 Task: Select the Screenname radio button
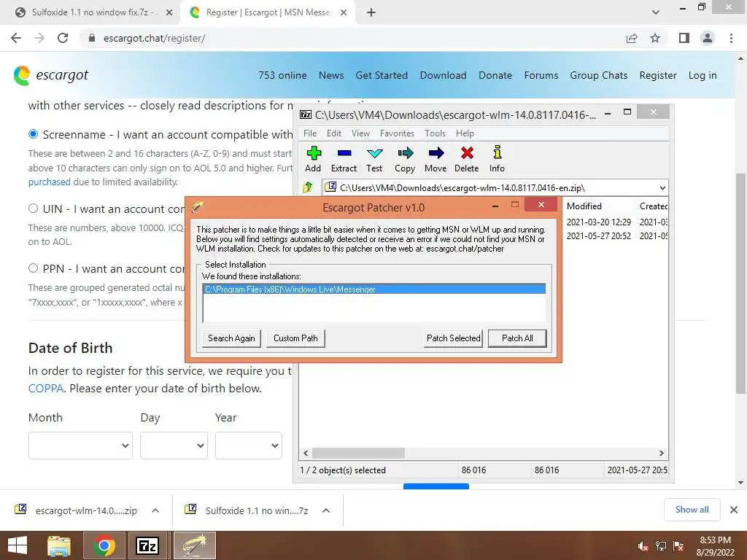[x=33, y=134]
